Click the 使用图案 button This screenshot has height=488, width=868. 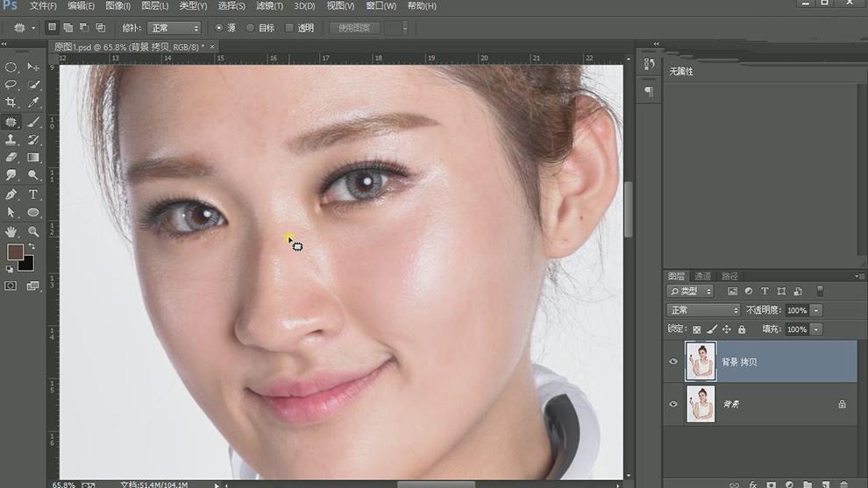coord(354,28)
